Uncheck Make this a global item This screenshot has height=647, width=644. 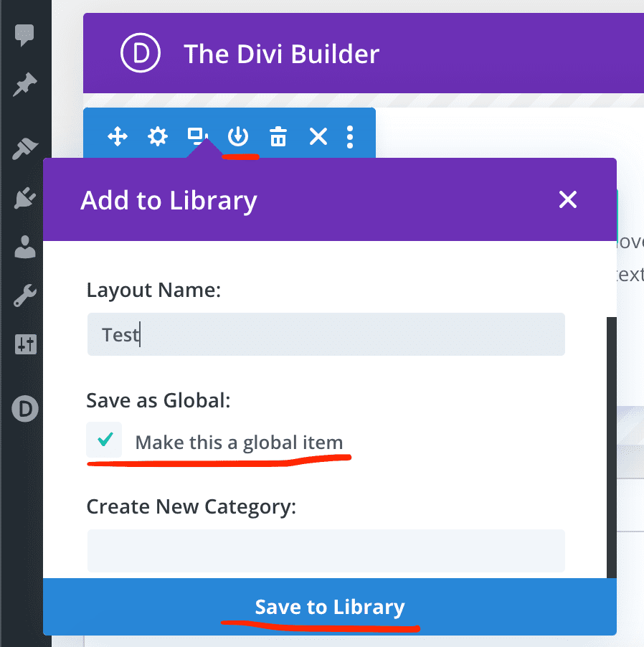click(104, 440)
